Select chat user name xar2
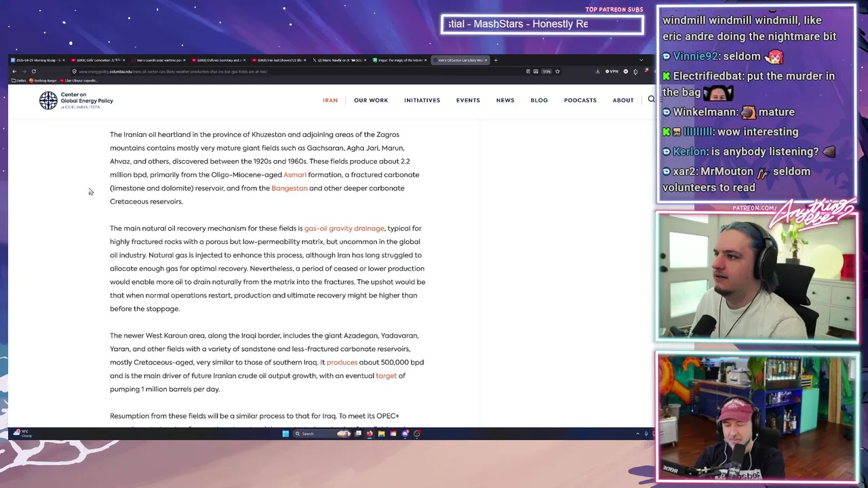The width and height of the screenshot is (868, 488). [x=685, y=171]
